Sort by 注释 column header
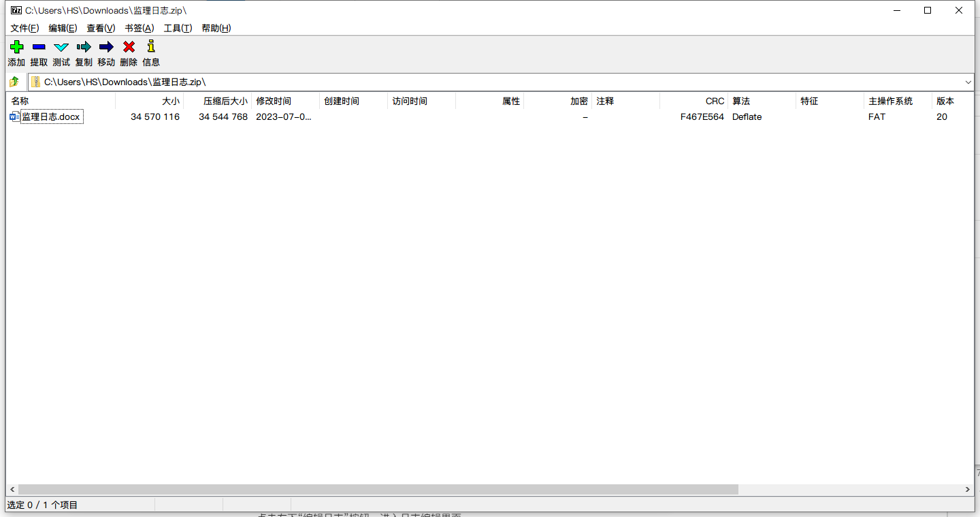Viewport: 980px width, 517px height. coord(625,101)
